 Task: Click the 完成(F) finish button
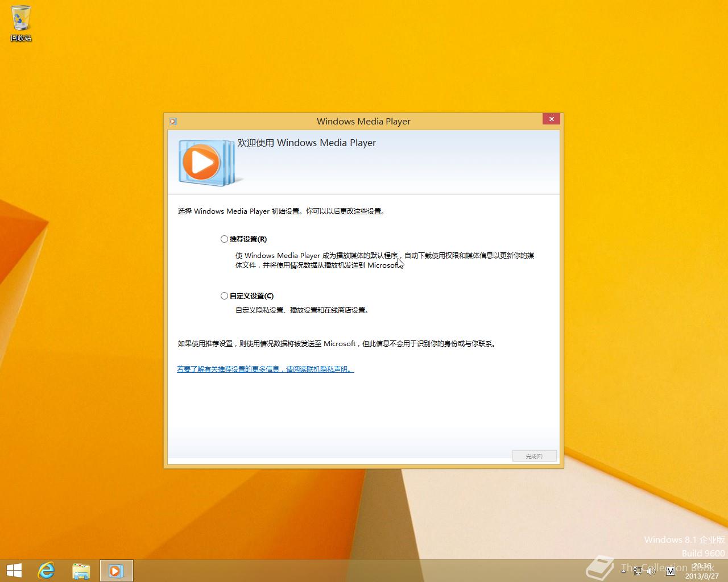[534, 456]
